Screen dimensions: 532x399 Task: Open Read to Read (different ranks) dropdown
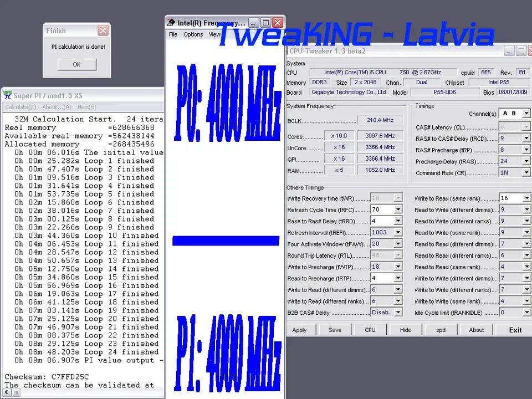tap(526, 255)
